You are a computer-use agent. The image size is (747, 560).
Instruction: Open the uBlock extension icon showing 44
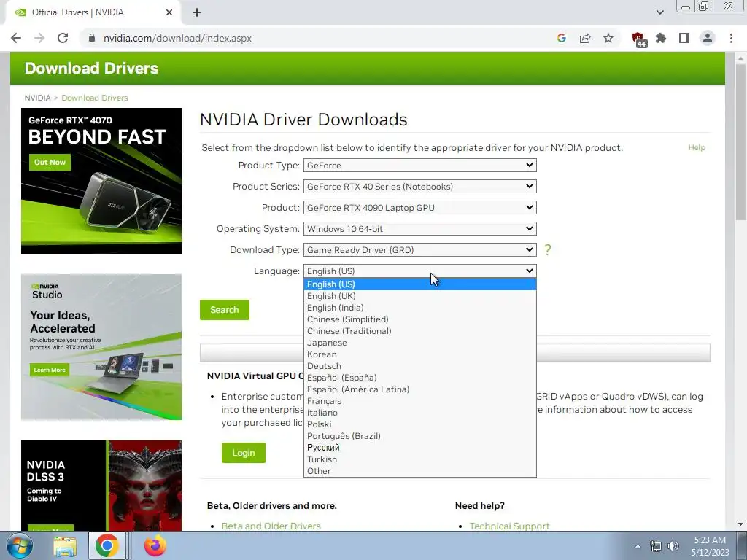[638, 39]
